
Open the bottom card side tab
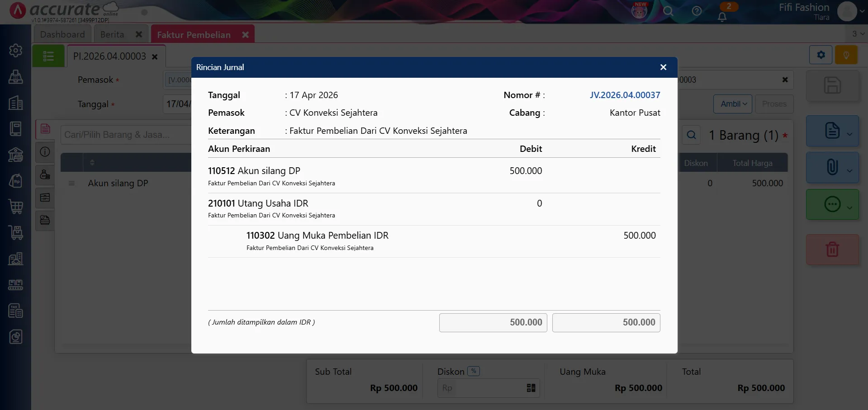tap(45, 220)
